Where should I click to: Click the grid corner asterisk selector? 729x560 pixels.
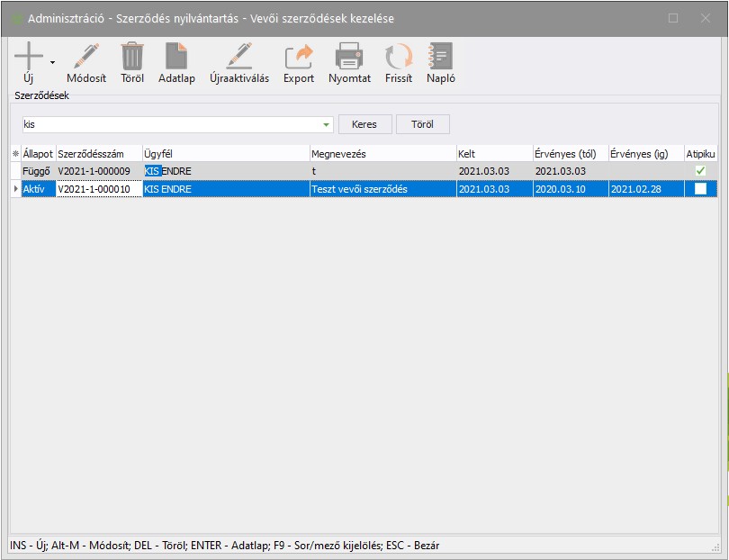[x=15, y=154]
